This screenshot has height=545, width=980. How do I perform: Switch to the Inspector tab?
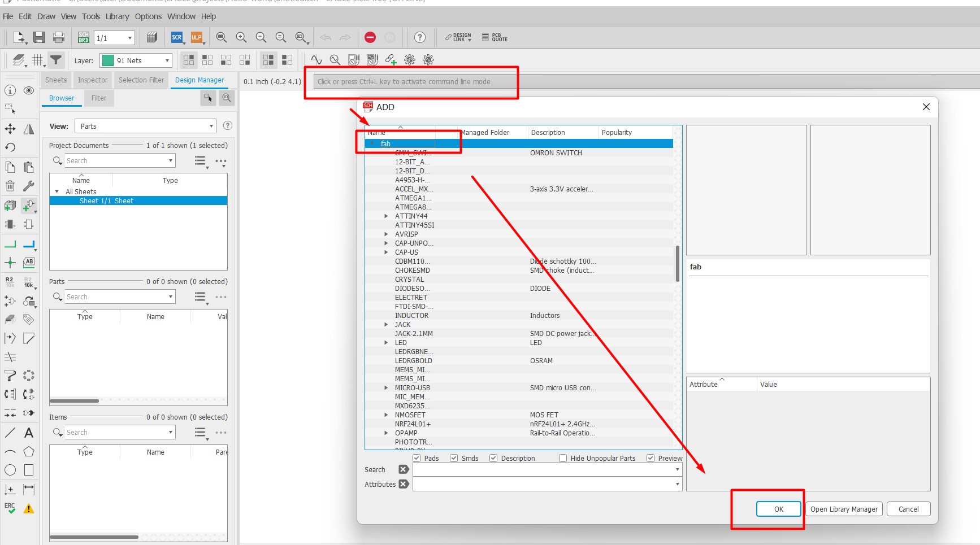(93, 80)
